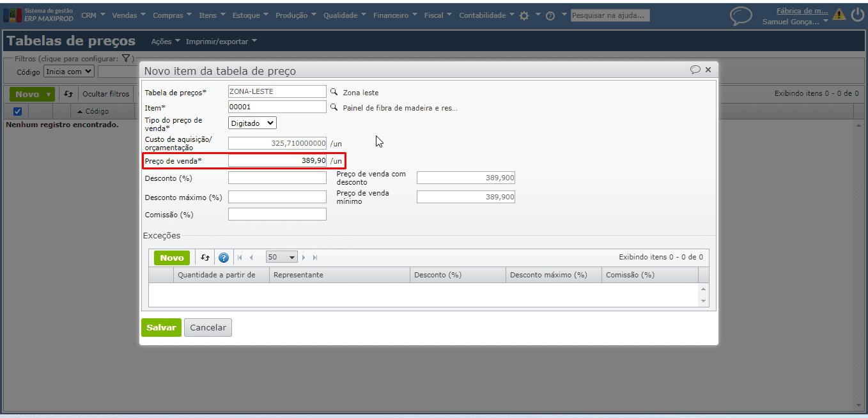Close the Novo item dialog
868x418 pixels.
click(x=708, y=70)
